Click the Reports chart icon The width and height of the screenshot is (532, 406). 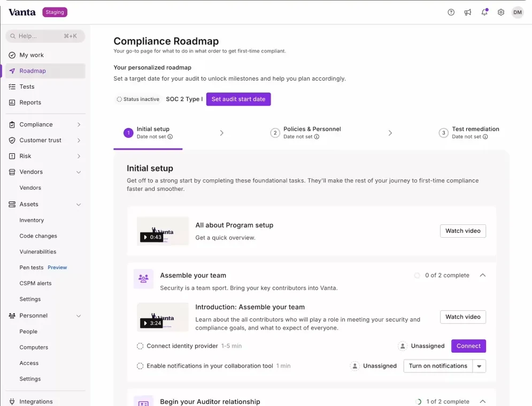point(12,103)
